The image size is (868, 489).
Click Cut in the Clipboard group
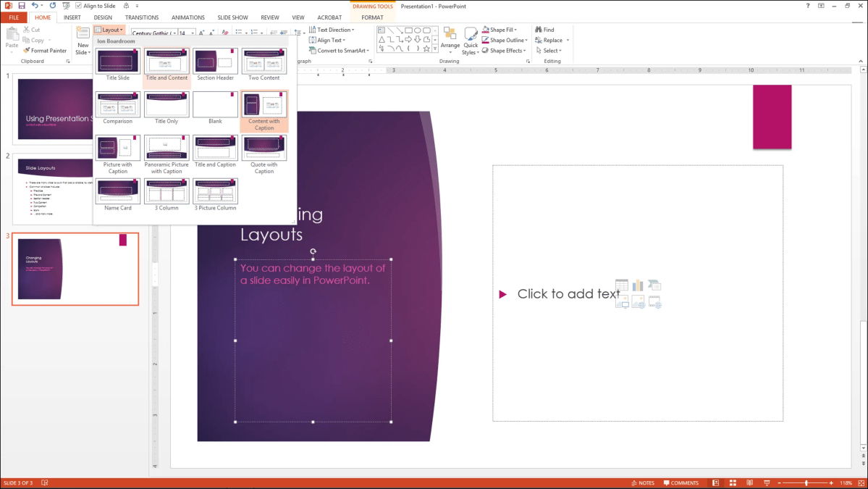pyautogui.click(x=32, y=30)
